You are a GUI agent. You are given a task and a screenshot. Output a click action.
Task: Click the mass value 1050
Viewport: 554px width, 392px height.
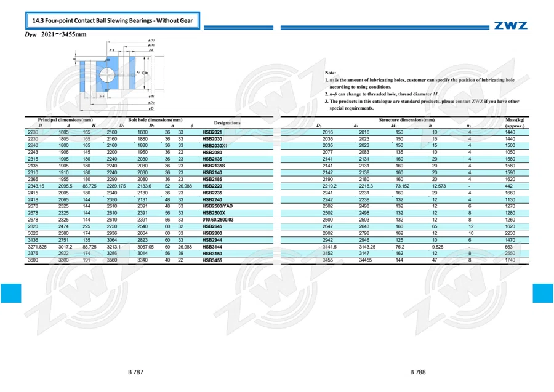click(510, 152)
